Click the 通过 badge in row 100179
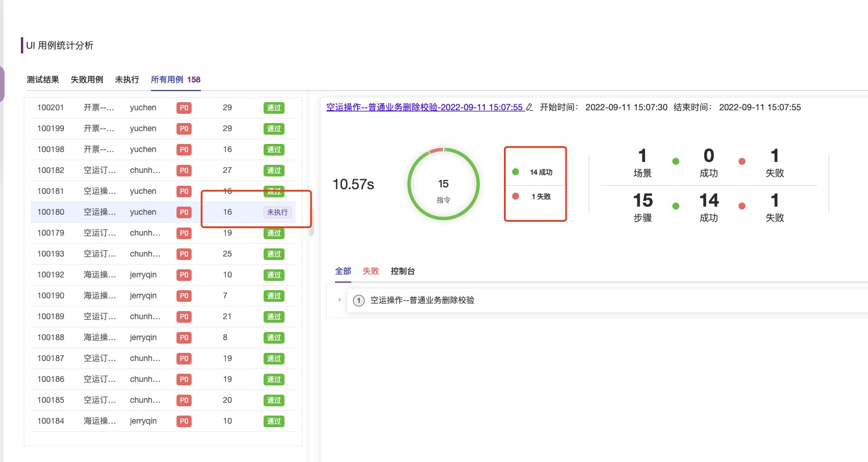 273,233
